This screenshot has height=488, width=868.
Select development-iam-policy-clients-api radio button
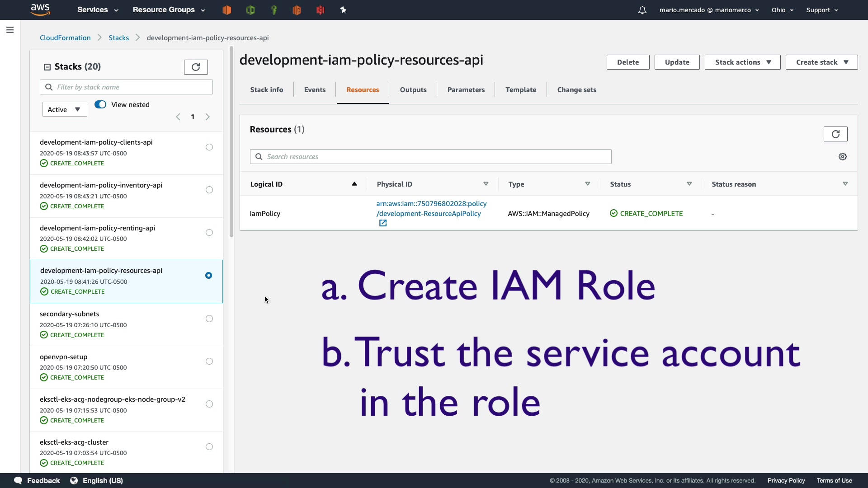click(x=209, y=147)
